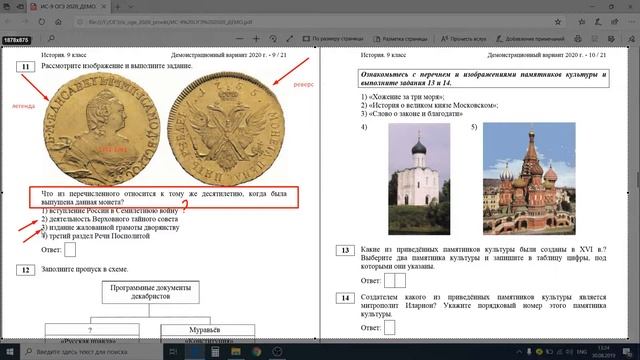The height and width of the screenshot is (360, 640).
Task: Print the PDF document
Action: (x=578, y=39)
